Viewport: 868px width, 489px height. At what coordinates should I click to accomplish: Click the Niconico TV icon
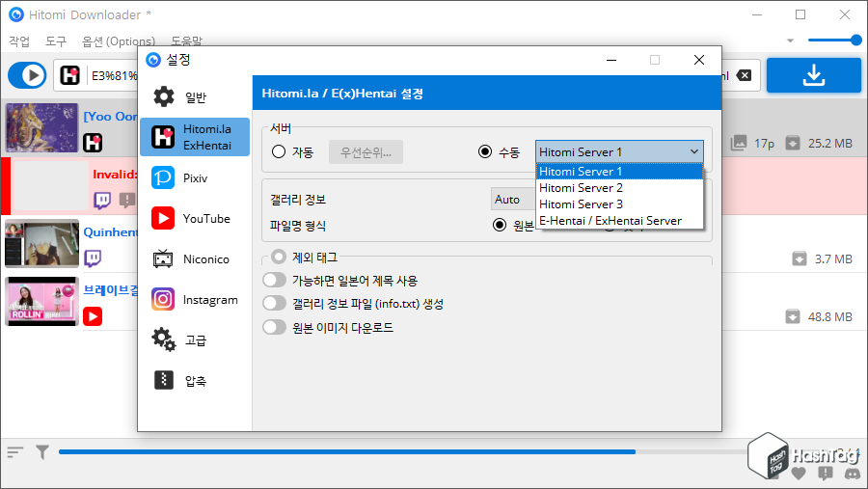click(163, 258)
